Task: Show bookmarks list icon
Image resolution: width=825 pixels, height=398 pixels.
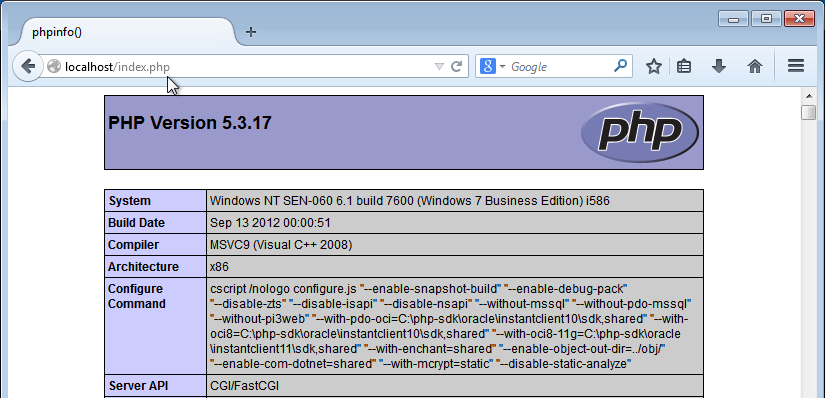Action: tap(683, 66)
